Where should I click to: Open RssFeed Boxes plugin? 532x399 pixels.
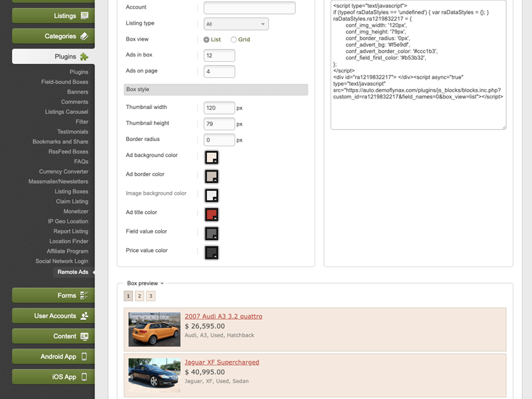[x=68, y=152]
